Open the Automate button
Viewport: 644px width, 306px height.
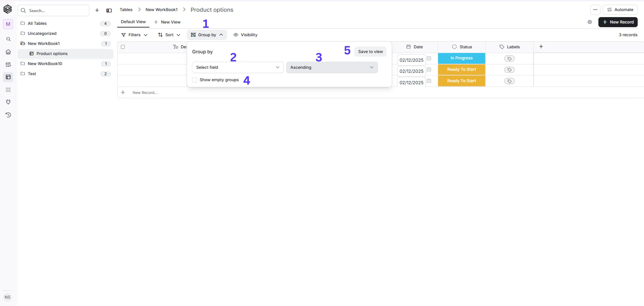pos(620,10)
